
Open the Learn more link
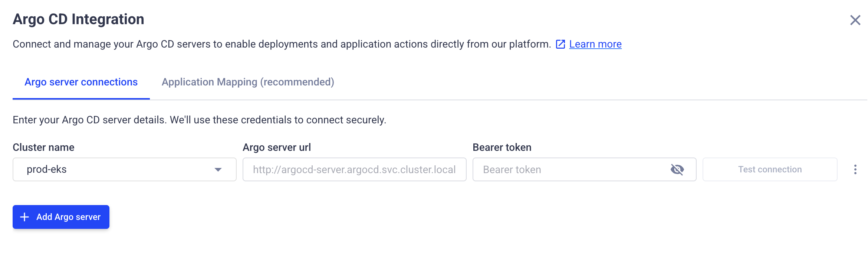pyautogui.click(x=595, y=44)
